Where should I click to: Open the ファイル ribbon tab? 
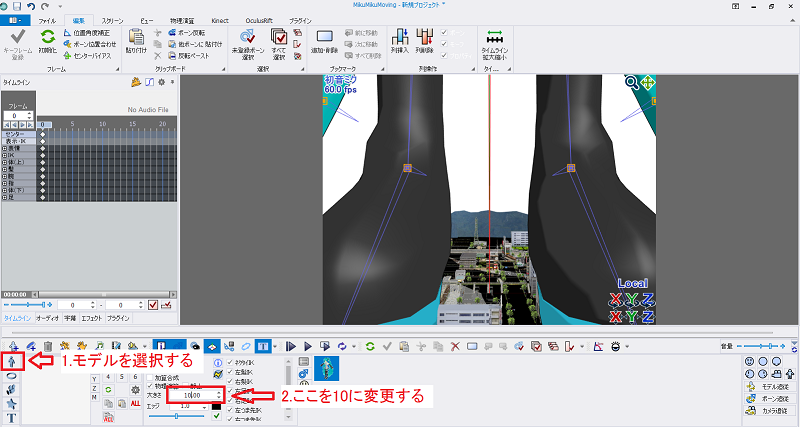click(47, 21)
